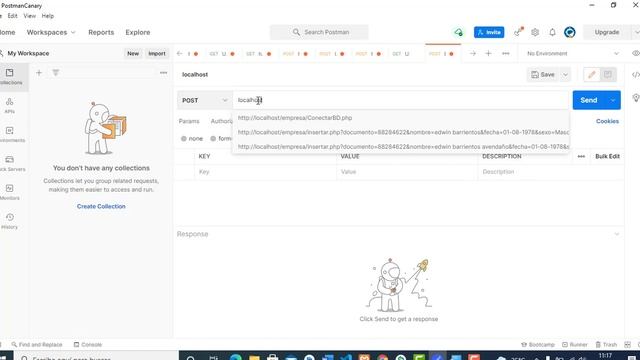Open the Mock Servers sidebar panel
The image size is (640, 360).
coord(10,163)
